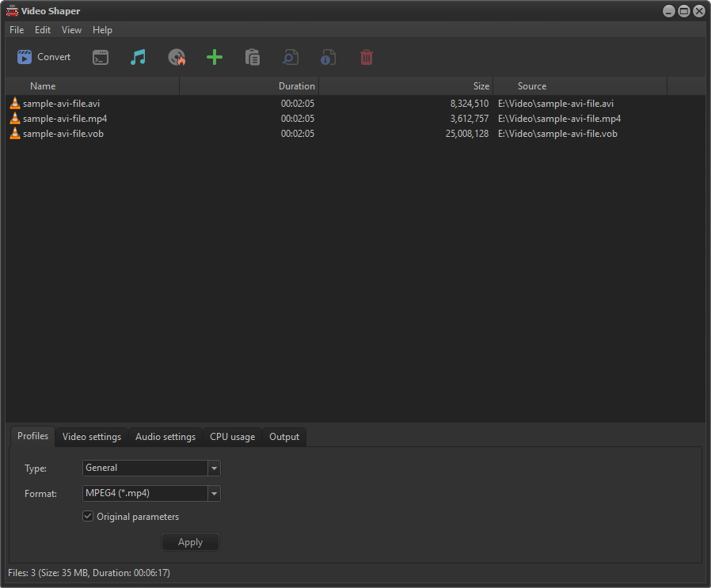Switch to the CPU usage tab
The height and width of the screenshot is (588, 711).
point(232,437)
